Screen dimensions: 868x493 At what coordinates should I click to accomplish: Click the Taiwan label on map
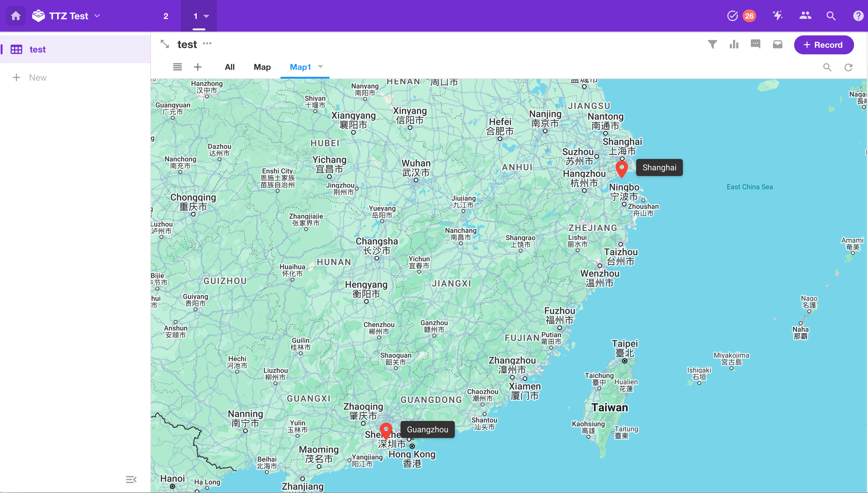tap(609, 407)
